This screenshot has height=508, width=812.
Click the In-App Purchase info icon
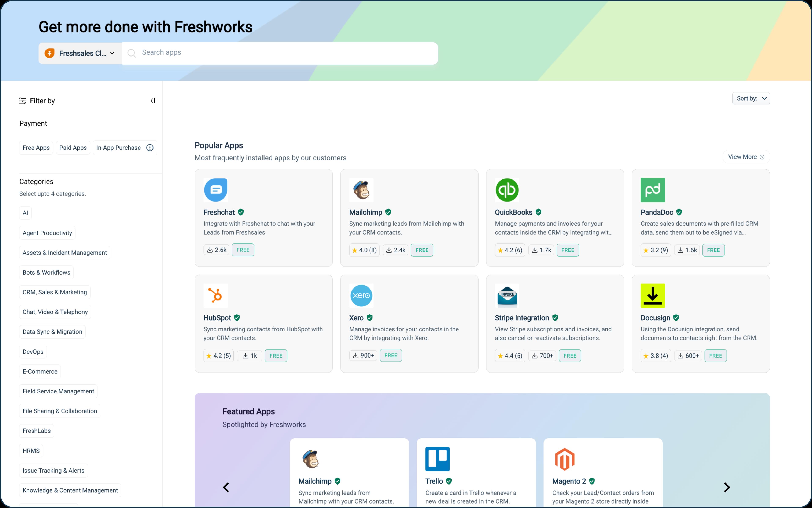coord(150,148)
